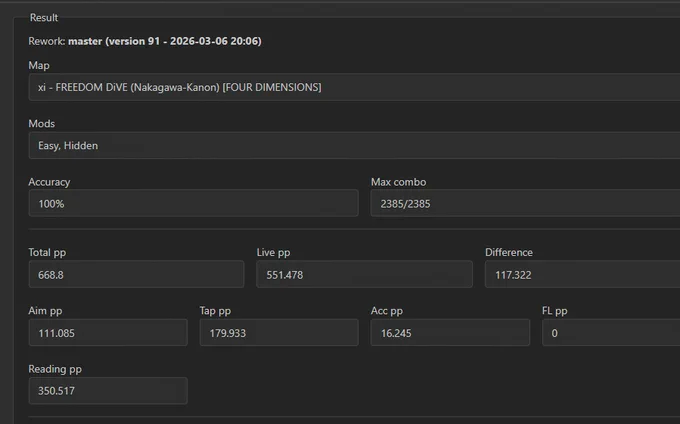
Task: Click the Max combo label
Action: tap(399, 182)
